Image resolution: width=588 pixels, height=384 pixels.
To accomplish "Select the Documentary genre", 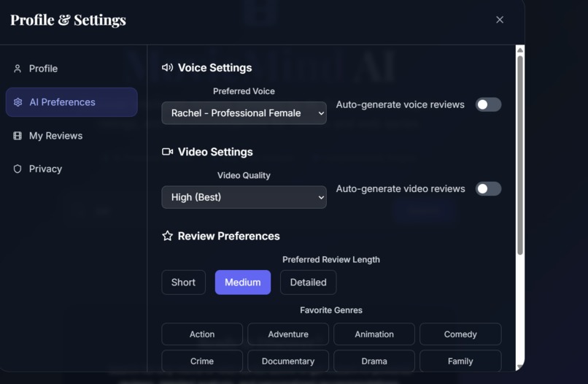I will pyautogui.click(x=288, y=361).
